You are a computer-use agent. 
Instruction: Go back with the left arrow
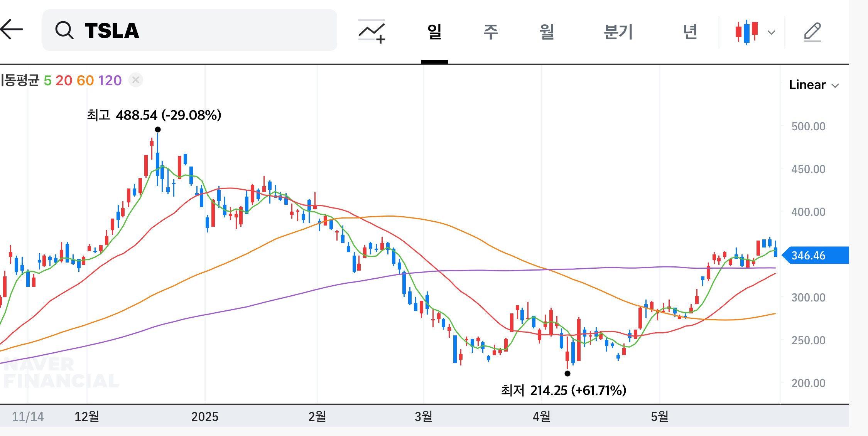[12, 30]
